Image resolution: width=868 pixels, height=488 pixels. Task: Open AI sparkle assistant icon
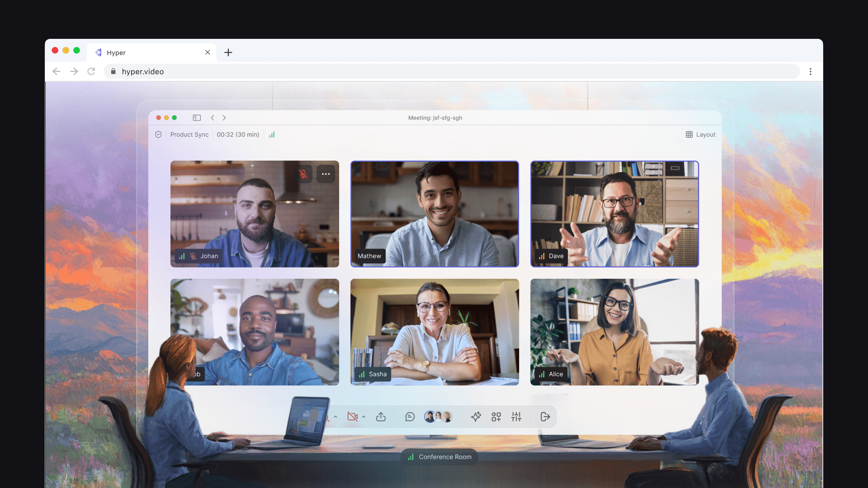click(476, 417)
